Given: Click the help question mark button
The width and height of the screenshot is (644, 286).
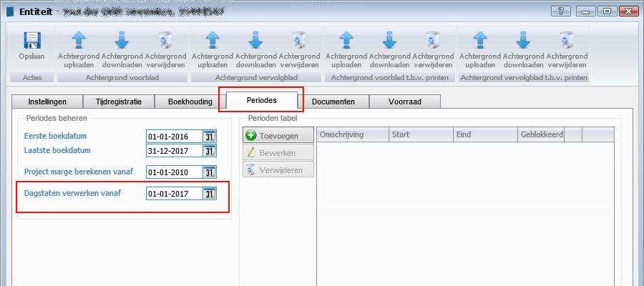Looking at the screenshot, I should [565, 11].
